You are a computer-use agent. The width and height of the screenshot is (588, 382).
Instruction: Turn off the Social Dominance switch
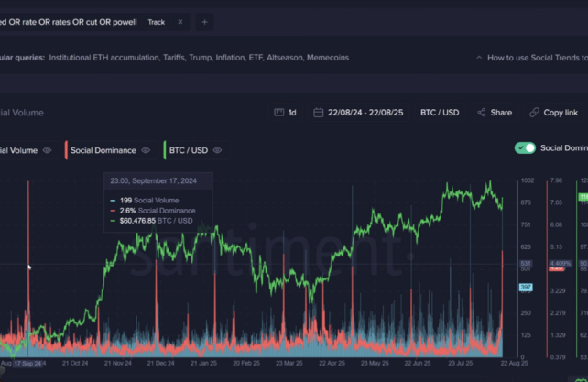(x=525, y=148)
